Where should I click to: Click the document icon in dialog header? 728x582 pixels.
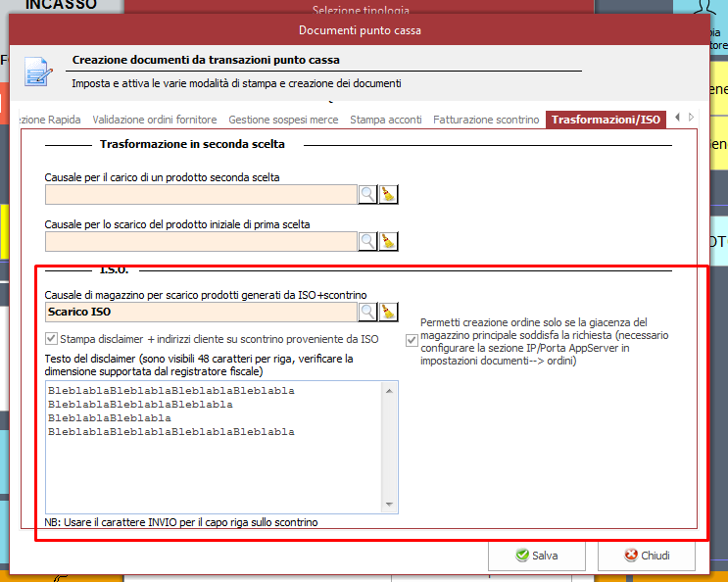[38, 72]
